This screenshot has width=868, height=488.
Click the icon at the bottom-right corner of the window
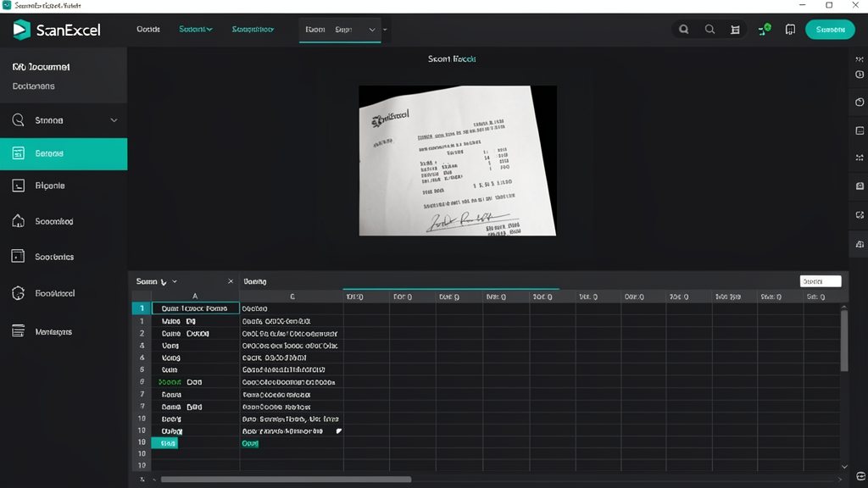click(x=860, y=476)
